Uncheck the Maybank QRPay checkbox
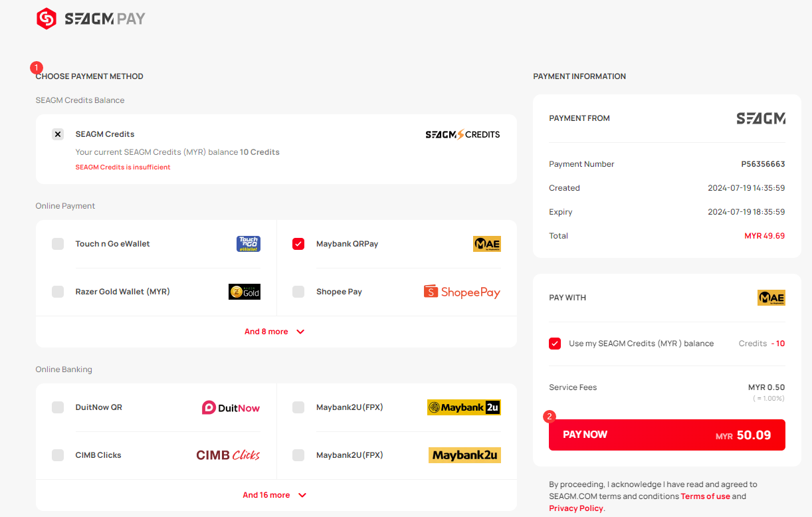This screenshot has width=812, height=517. (x=298, y=244)
